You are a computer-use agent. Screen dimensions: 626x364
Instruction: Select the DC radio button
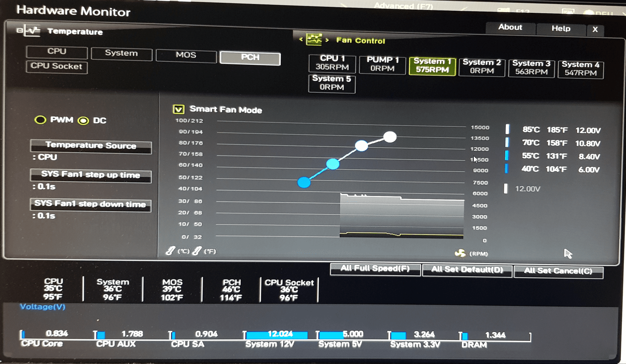[x=83, y=120]
